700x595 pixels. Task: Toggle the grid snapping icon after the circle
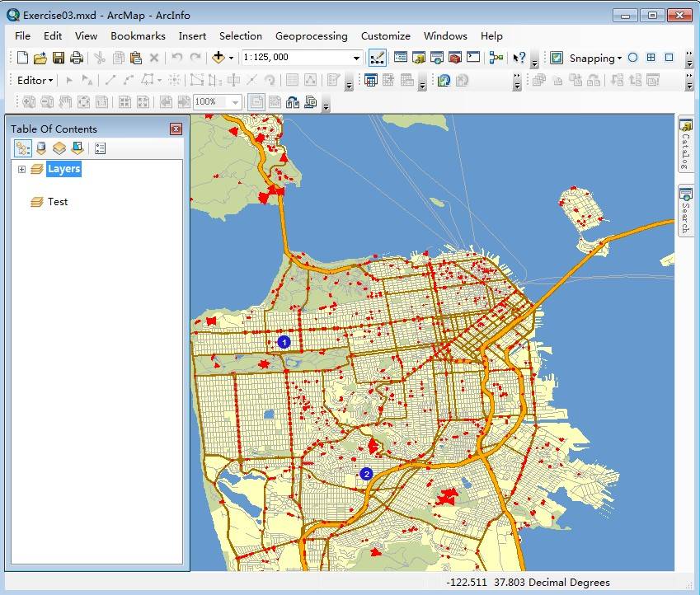pos(651,58)
